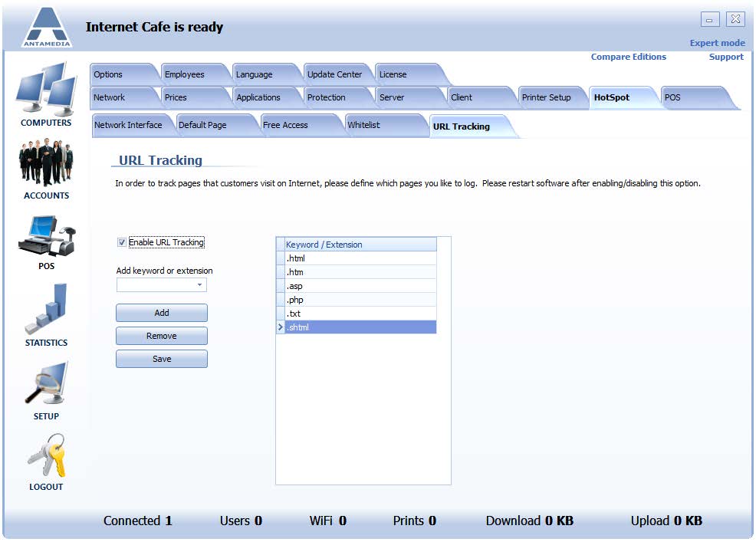
Task: Click the Antamedia logo
Action: coord(47,27)
